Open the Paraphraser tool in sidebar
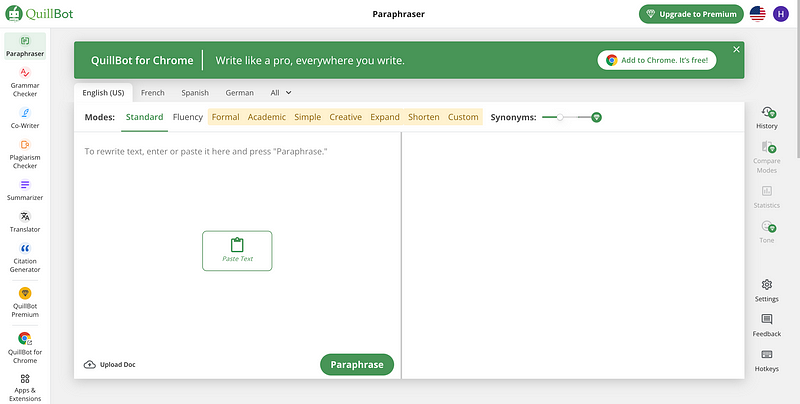Viewport: 800px width, 404px height. pos(25,46)
